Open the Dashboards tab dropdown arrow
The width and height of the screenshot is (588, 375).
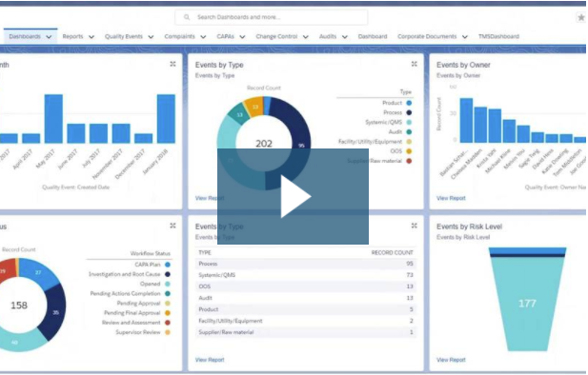pyautogui.click(x=49, y=37)
